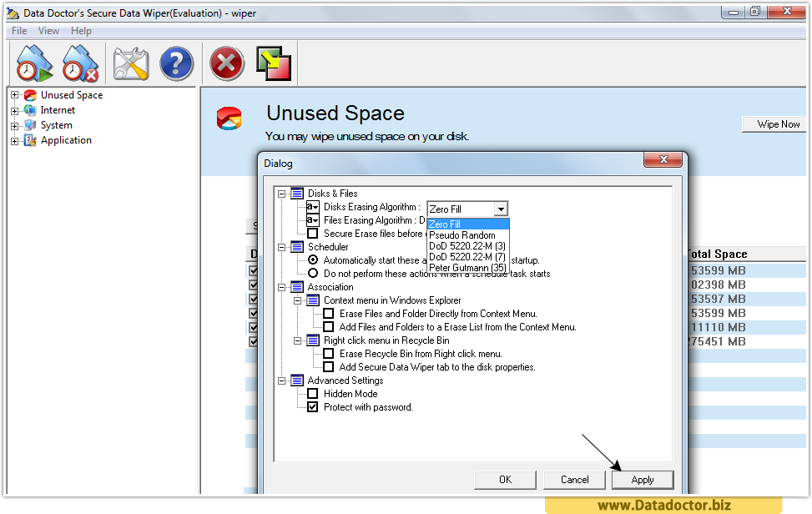This screenshot has height=514, width=812.
Task: Select the Application label in sidebar tree
Action: tap(66, 140)
